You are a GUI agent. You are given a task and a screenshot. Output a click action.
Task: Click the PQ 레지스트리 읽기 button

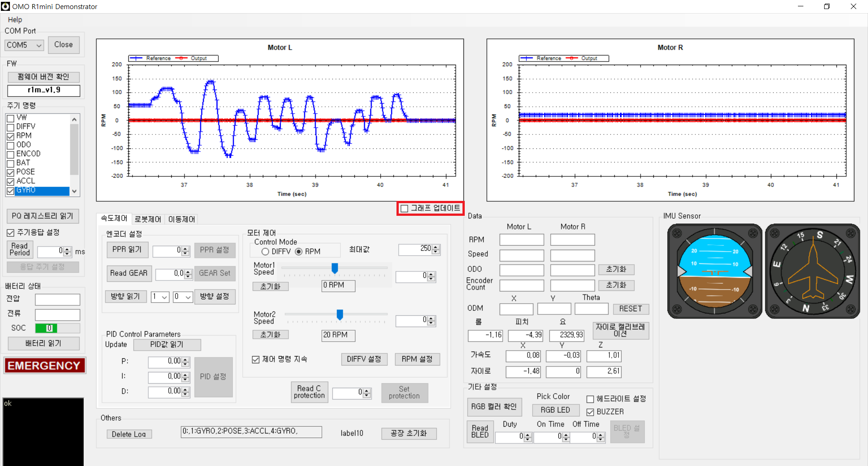coord(43,216)
